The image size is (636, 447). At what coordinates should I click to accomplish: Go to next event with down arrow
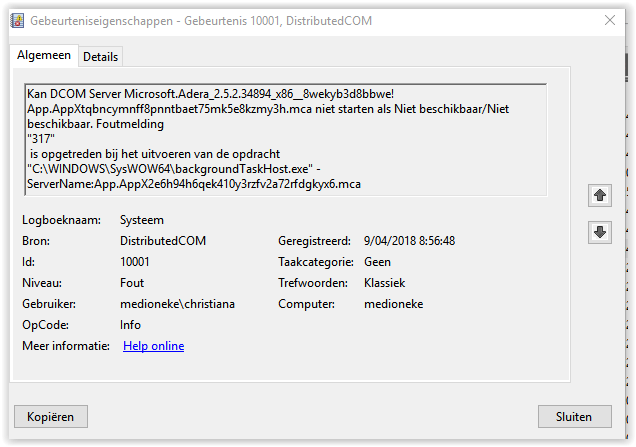click(x=599, y=232)
